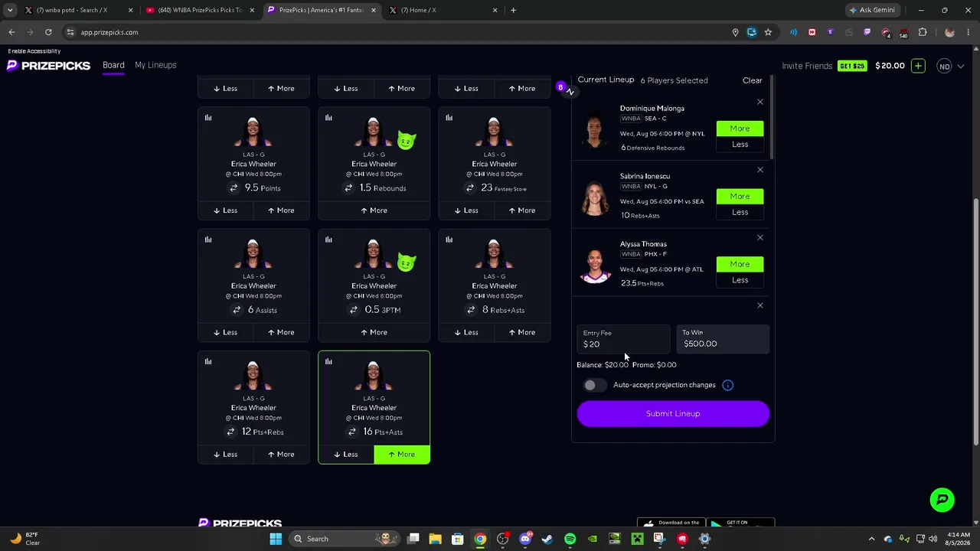Open the stats chart icon on Erica Wheeler 1.5 Rebounds card

coord(328,118)
